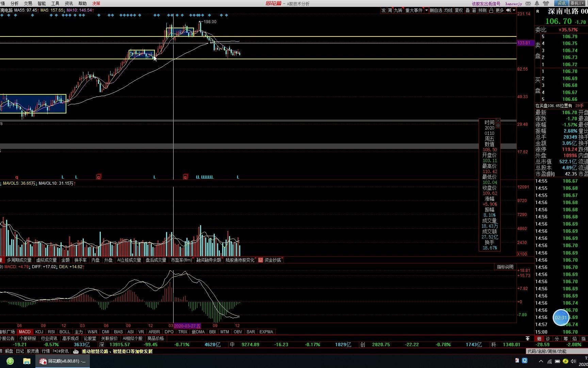588x368 pixels.
Task: Click the battery tray icon
Action: (557, 361)
